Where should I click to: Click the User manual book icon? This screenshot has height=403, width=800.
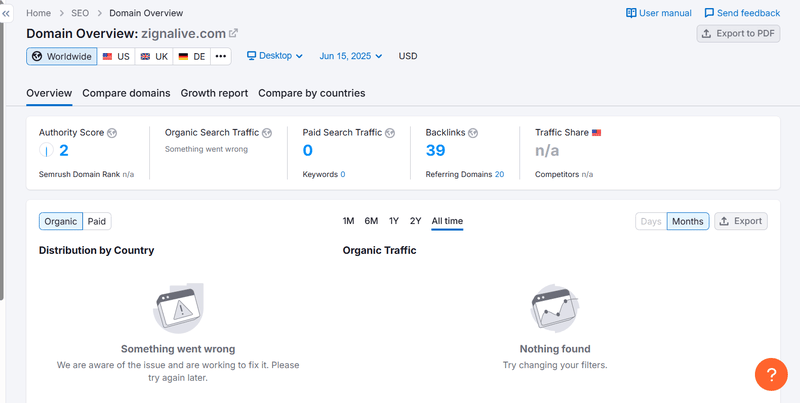coord(631,13)
